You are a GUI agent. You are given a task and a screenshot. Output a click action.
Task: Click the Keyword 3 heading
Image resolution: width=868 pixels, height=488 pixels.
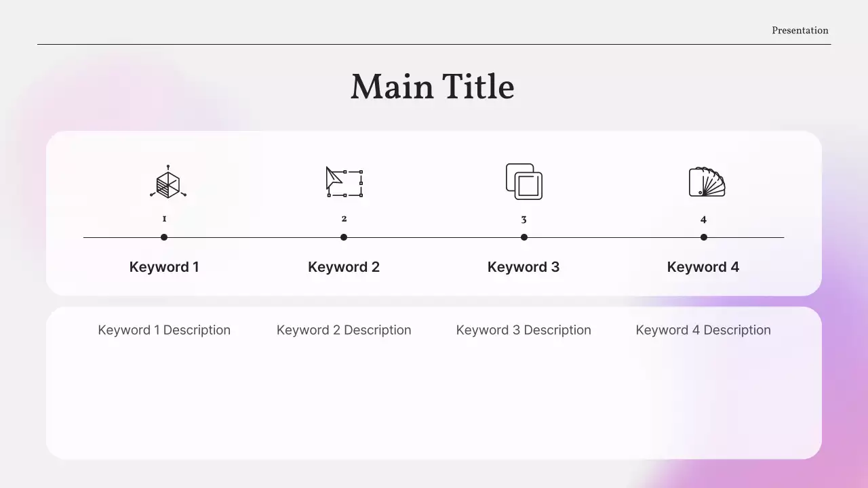click(524, 266)
